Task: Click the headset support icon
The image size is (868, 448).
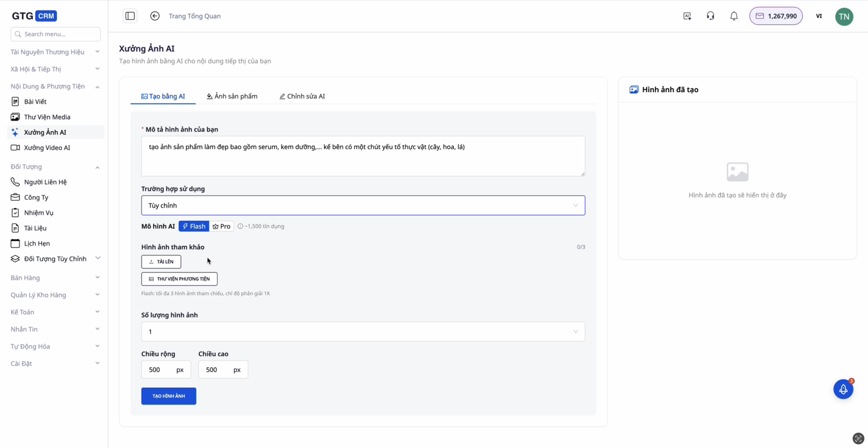Action: pyautogui.click(x=710, y=16)
